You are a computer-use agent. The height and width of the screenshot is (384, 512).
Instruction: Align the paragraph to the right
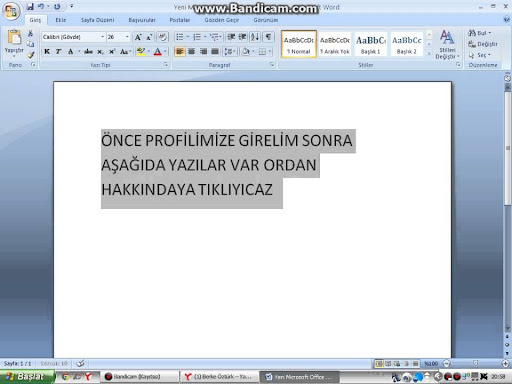[x=203, y=51]
